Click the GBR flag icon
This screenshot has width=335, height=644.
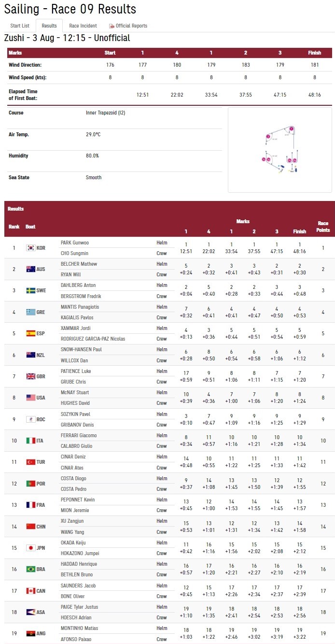[31, 376]
